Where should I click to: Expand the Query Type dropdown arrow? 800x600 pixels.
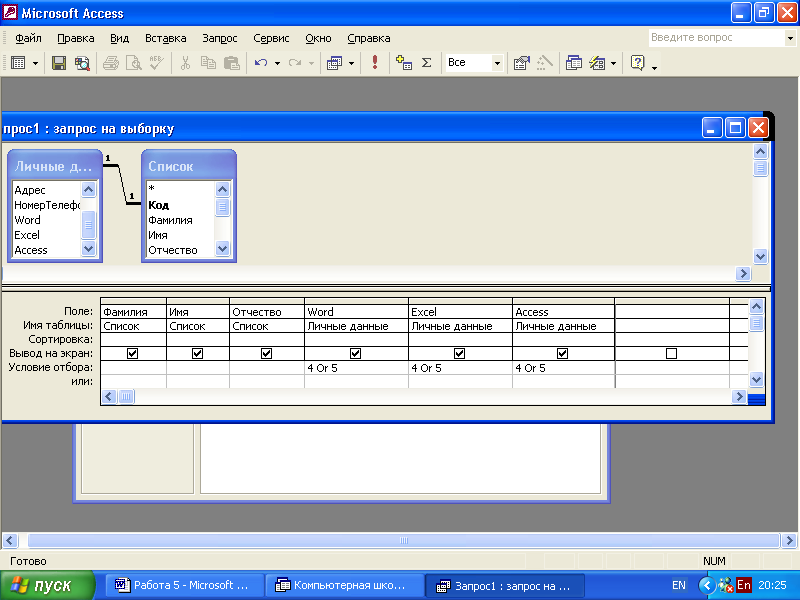[352, 64]
